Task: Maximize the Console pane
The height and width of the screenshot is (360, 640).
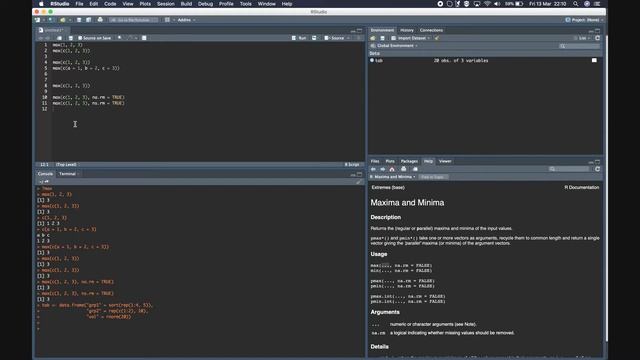Action: (x=359, y=174)
